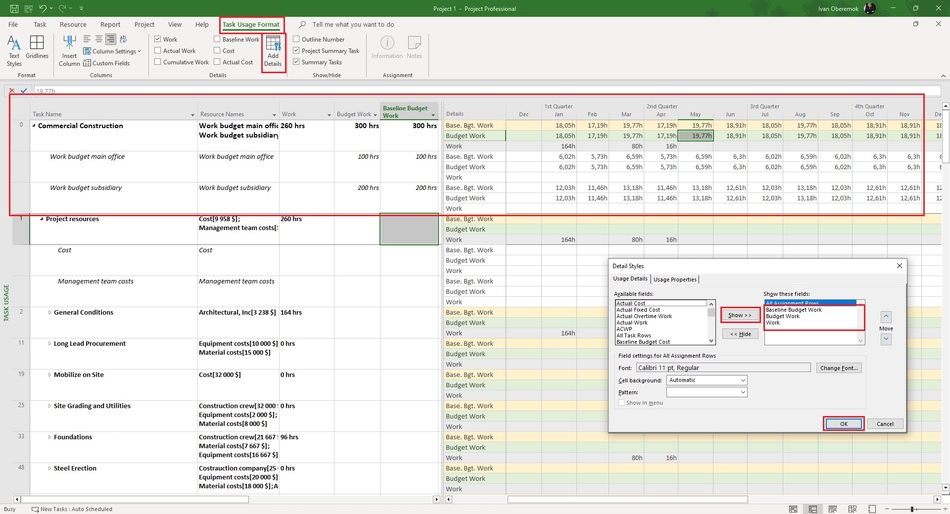
Task: Move selected field up in Detail Styles
Action: [886, 316]
